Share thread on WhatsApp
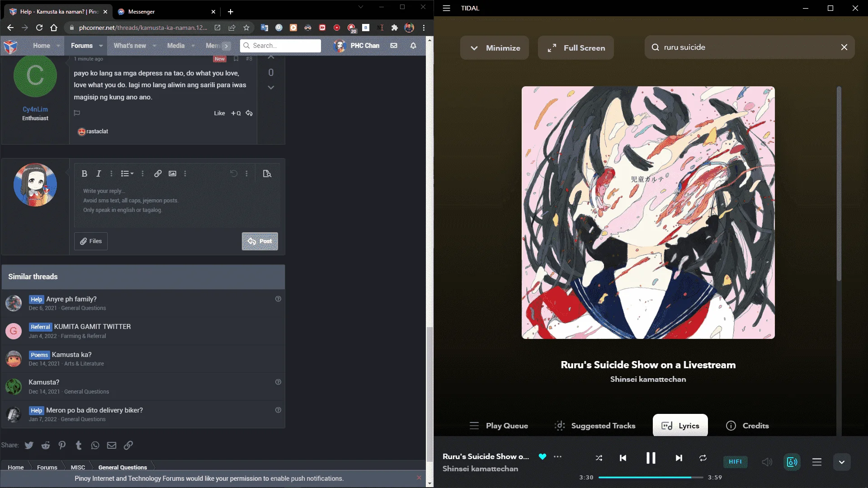 [95, 446]
